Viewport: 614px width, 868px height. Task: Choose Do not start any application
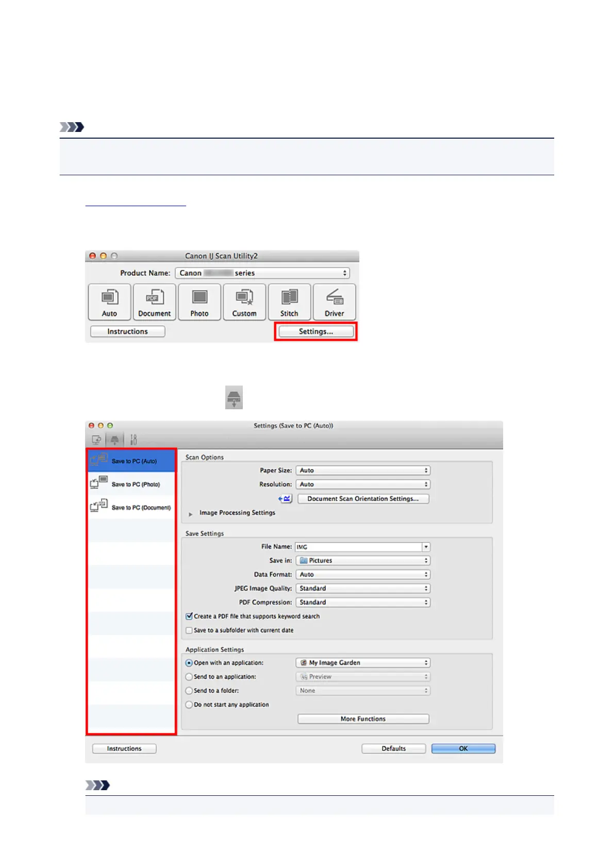pos(189,705)
